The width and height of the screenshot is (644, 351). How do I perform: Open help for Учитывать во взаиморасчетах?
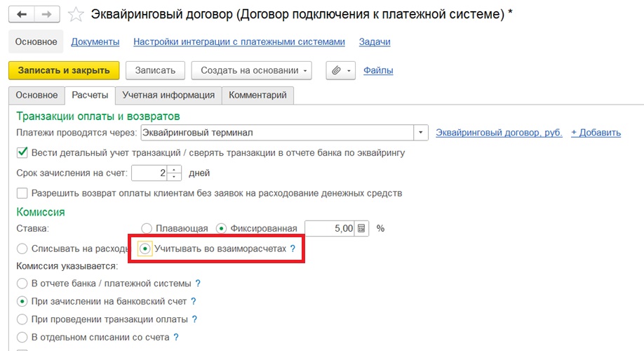(293, 249)
